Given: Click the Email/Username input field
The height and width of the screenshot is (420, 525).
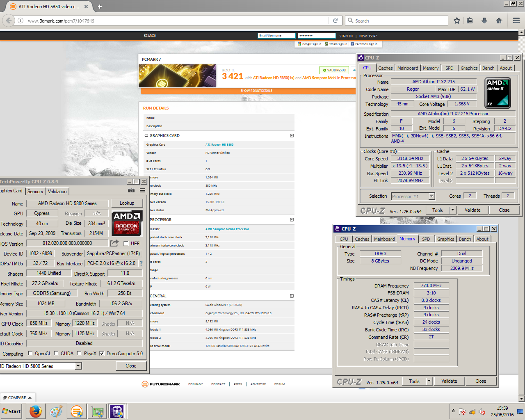Looking at the screenshot, I should coord(276,36).
